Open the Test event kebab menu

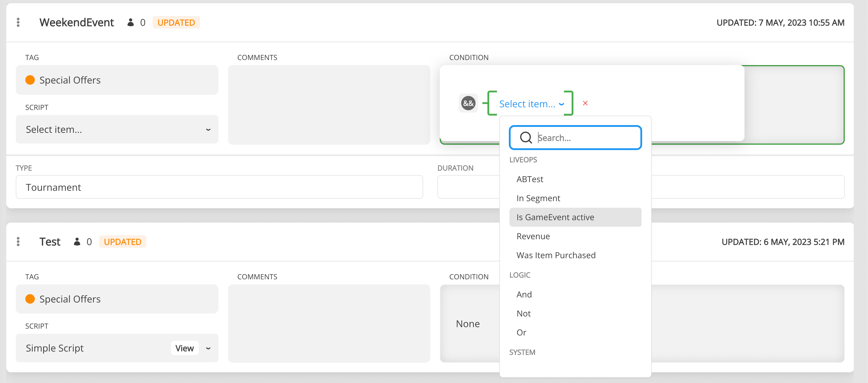pyautogui.click(x=18, y=242)
